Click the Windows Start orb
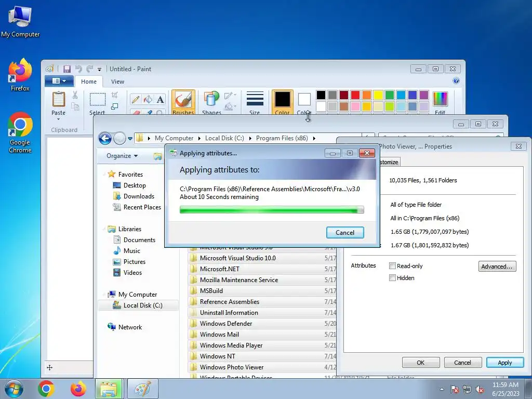Viewport: 532px width, 399px height. (x=13, y=389)
